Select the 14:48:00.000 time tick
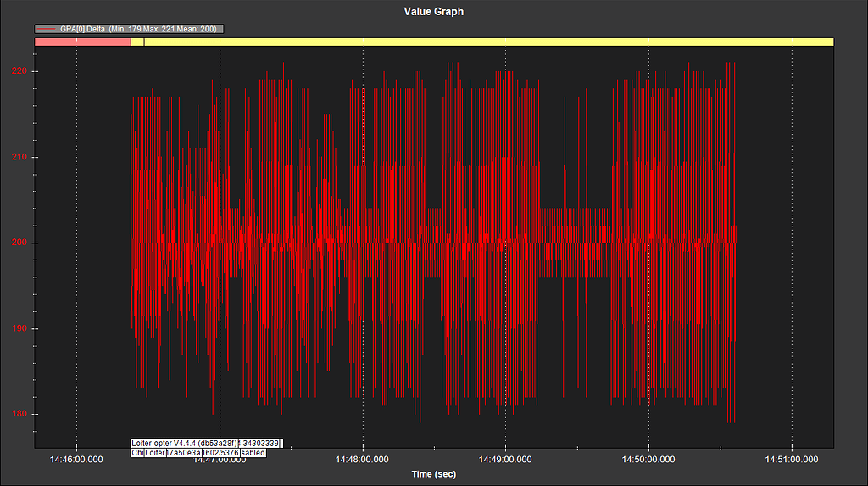The width and height of the screenshot is (868, 486). click(363, 459)
